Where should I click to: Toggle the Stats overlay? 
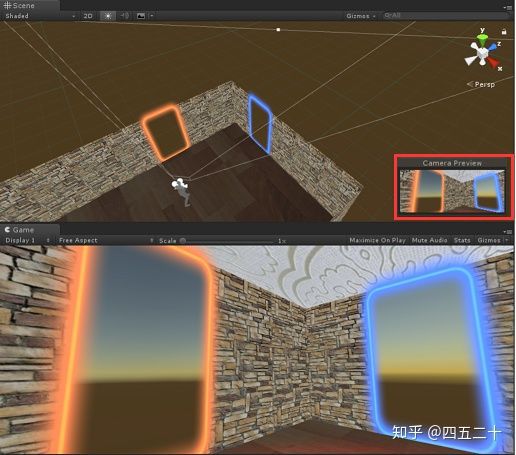tap(462, 240)
